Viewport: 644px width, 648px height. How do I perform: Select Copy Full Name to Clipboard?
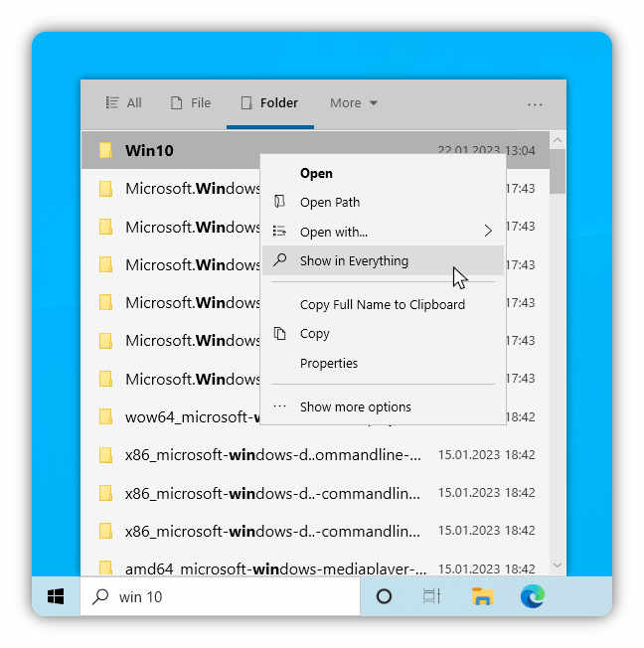pos(383,304)
